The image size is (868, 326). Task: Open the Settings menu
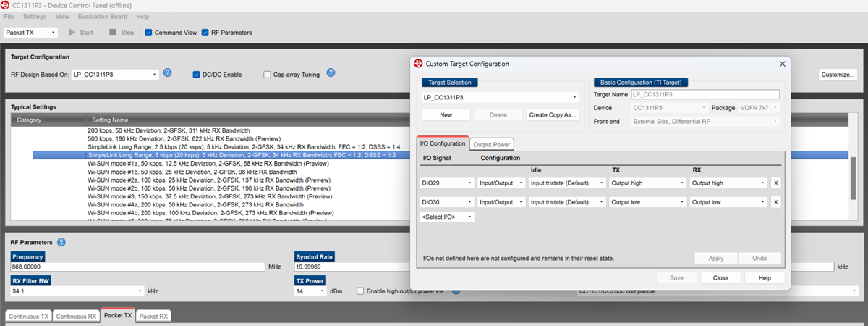pos(34,16)
